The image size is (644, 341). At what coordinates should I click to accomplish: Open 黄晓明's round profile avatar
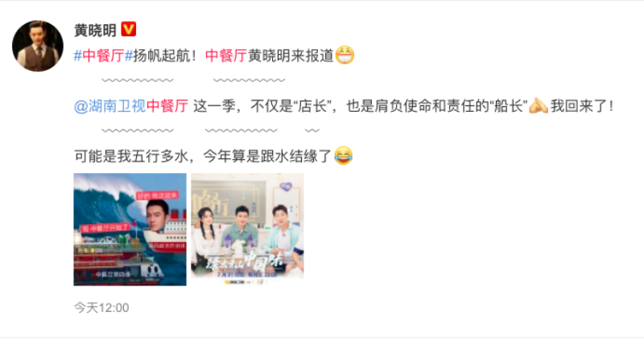(38, 46)
